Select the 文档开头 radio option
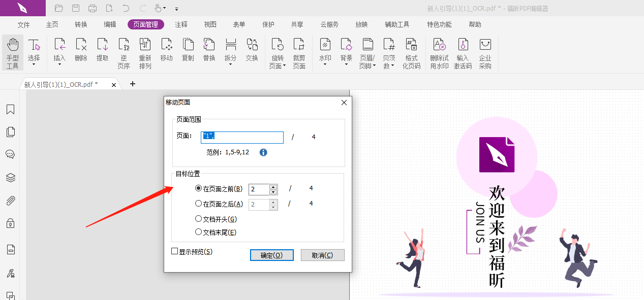This screenshot has height=300, width=644. click(x=199, y=218)
